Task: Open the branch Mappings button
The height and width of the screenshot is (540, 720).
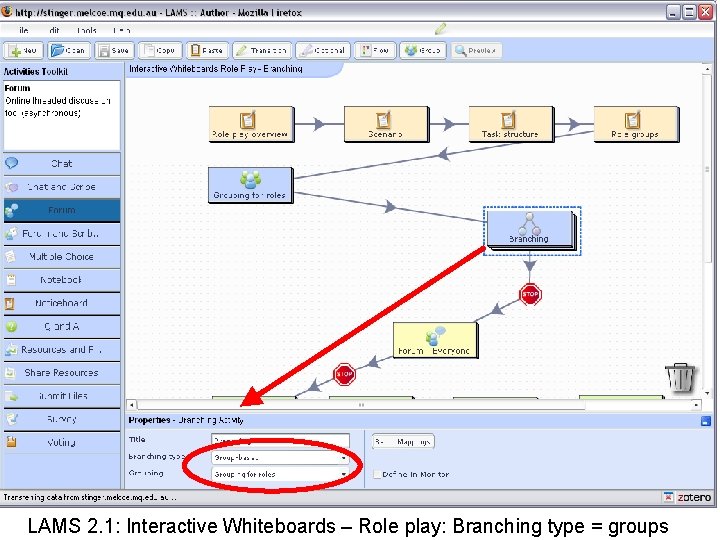Action: [x=403, y=442]
